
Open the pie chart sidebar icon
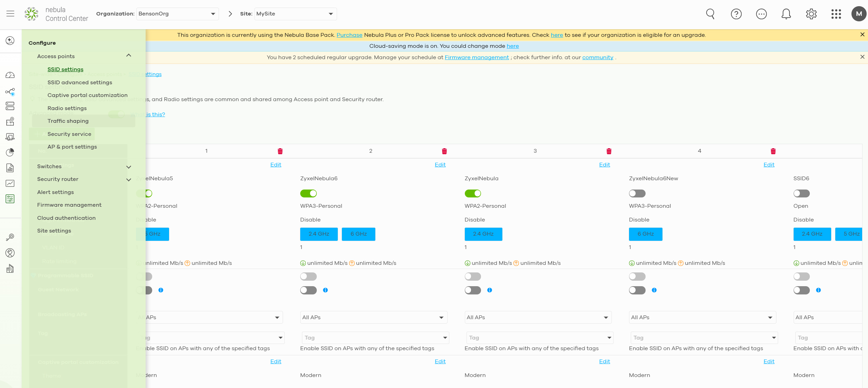click(x=10, y=152)
